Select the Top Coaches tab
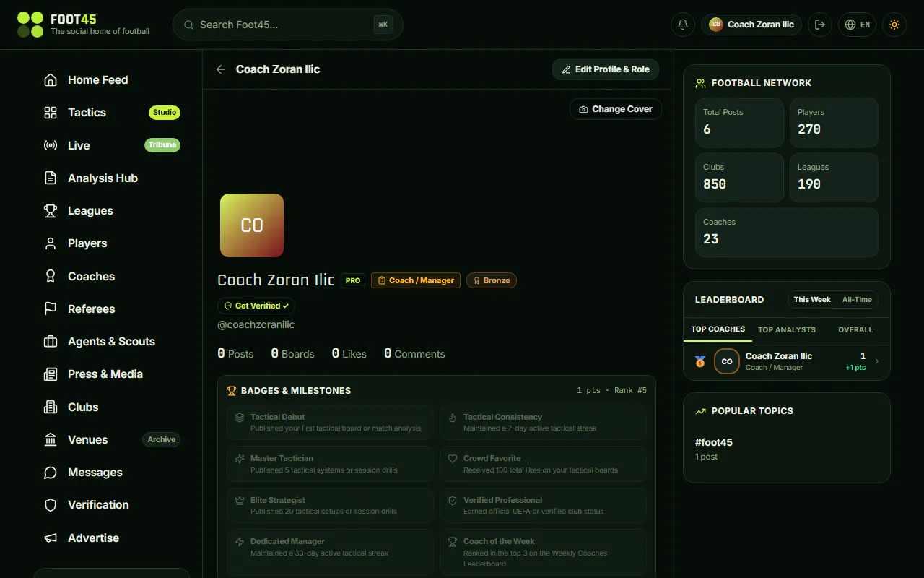 718,329
